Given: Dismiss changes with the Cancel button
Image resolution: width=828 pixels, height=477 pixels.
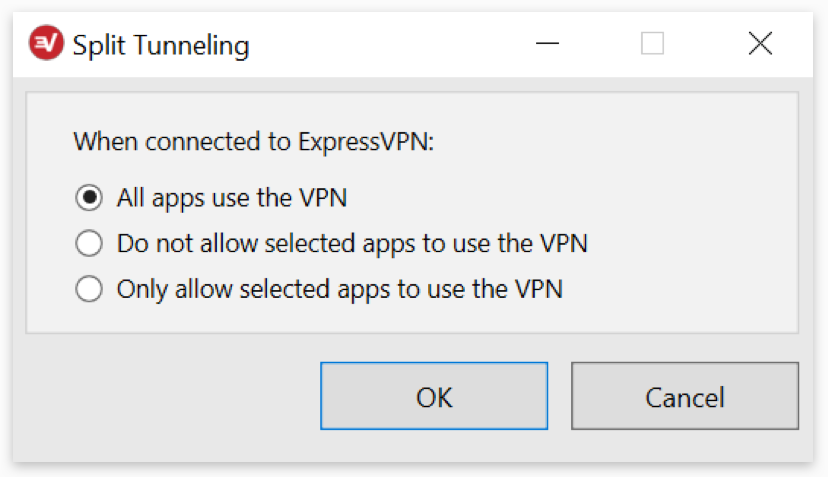Looking at the screenshot, I should tap(684, 396).
